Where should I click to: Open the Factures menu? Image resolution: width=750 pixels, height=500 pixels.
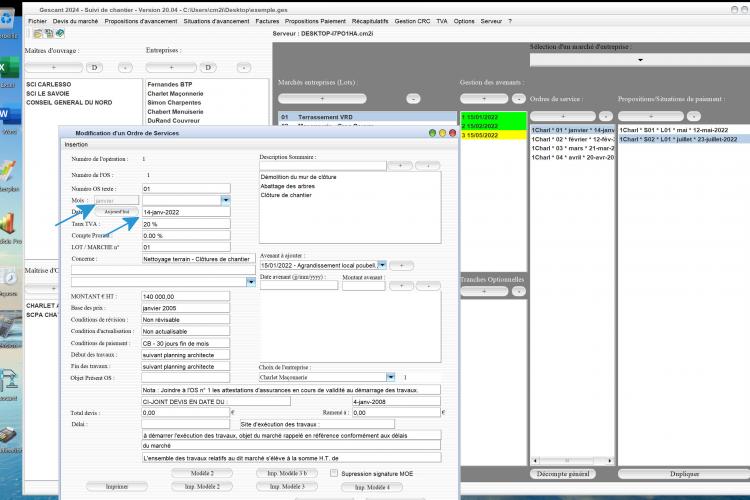pos(267,21)
